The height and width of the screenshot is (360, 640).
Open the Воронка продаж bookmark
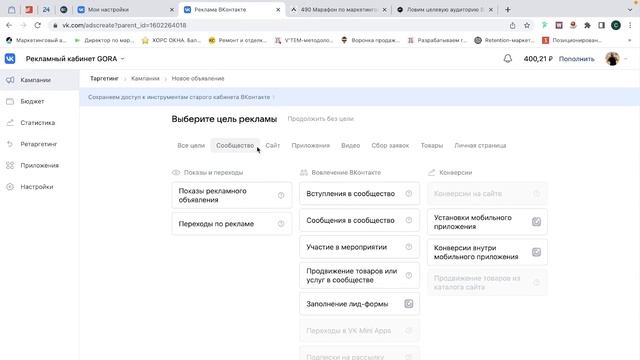coord(370,40)
